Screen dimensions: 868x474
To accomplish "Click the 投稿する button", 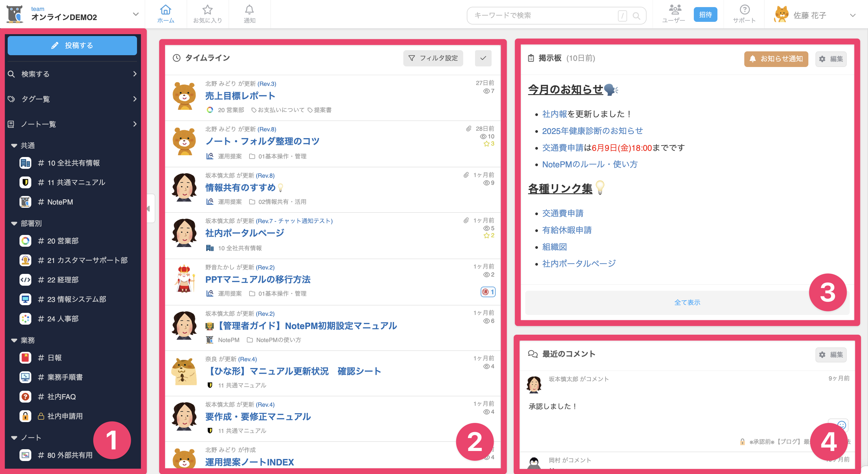I will 72,45.
